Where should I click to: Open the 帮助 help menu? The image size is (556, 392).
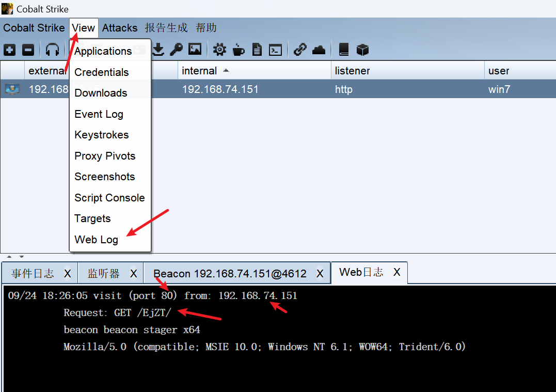click(206, 28)
